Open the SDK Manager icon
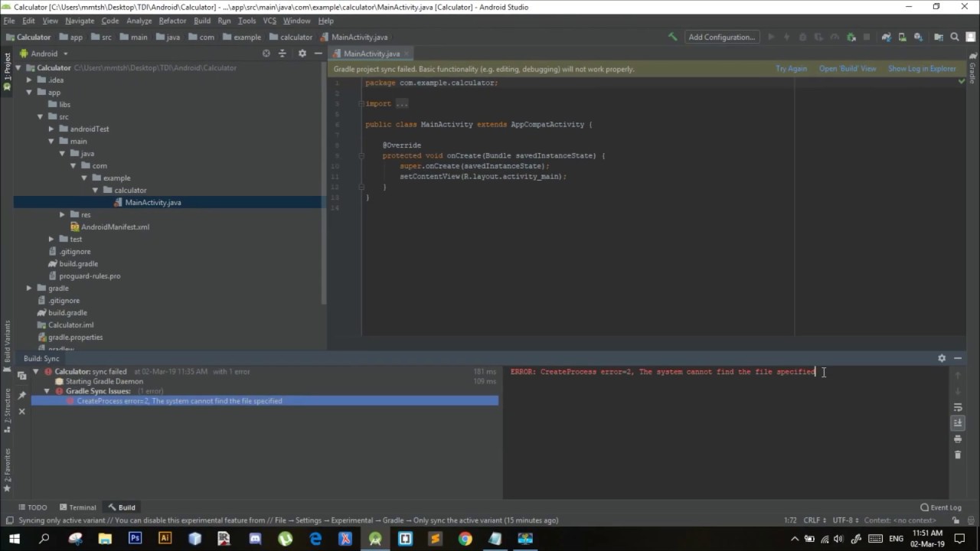Viewport: 980px width, 551px height. click(918, 37)
